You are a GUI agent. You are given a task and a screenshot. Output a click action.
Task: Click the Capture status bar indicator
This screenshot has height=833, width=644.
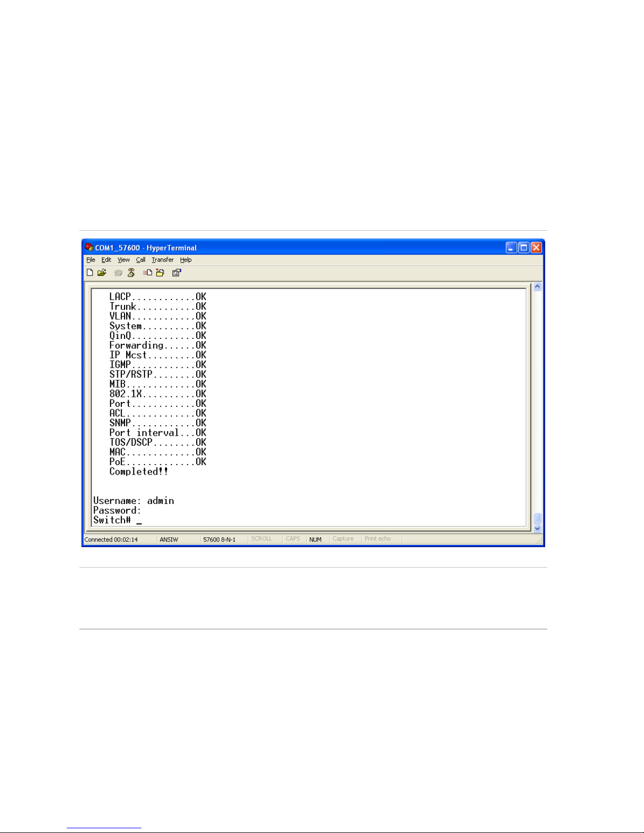coord(343,539)
